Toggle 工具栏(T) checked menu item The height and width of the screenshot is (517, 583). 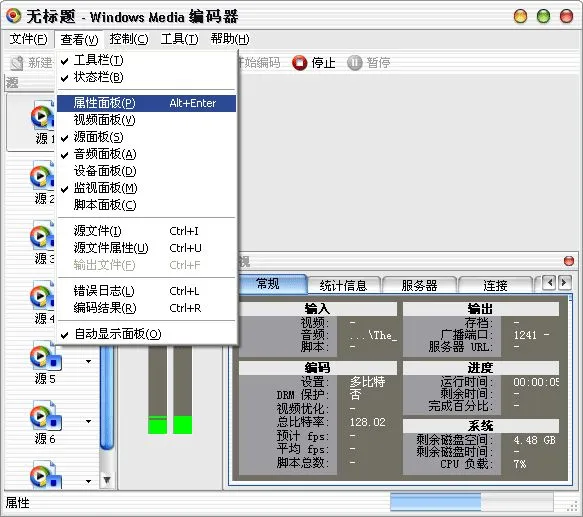click(146, 60)
